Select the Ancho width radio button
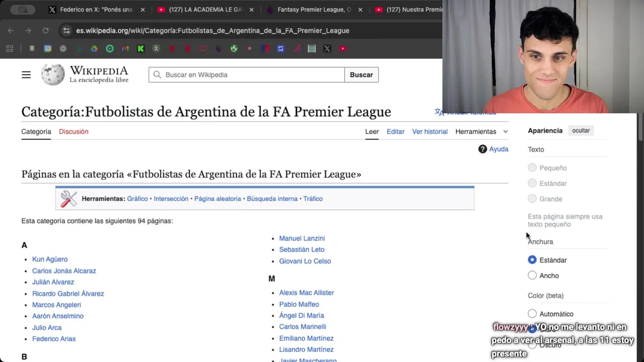 [532, 276]
